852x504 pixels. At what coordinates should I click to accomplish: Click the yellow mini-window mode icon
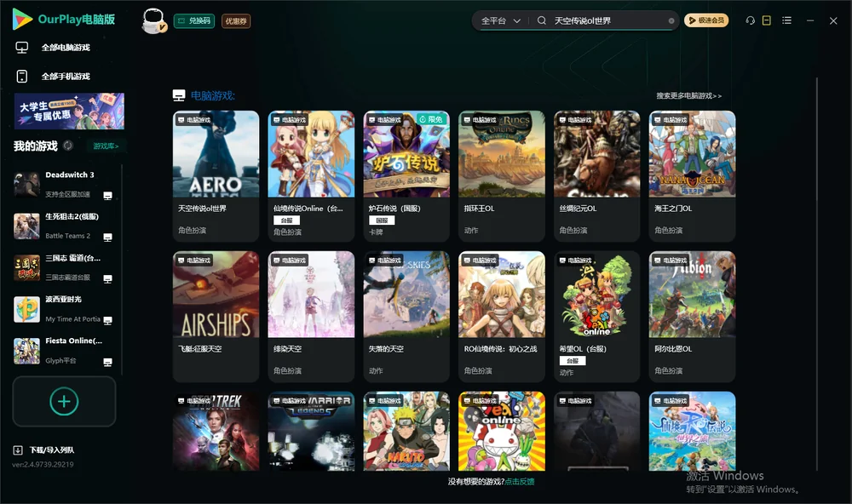click(x=767, y=20)
